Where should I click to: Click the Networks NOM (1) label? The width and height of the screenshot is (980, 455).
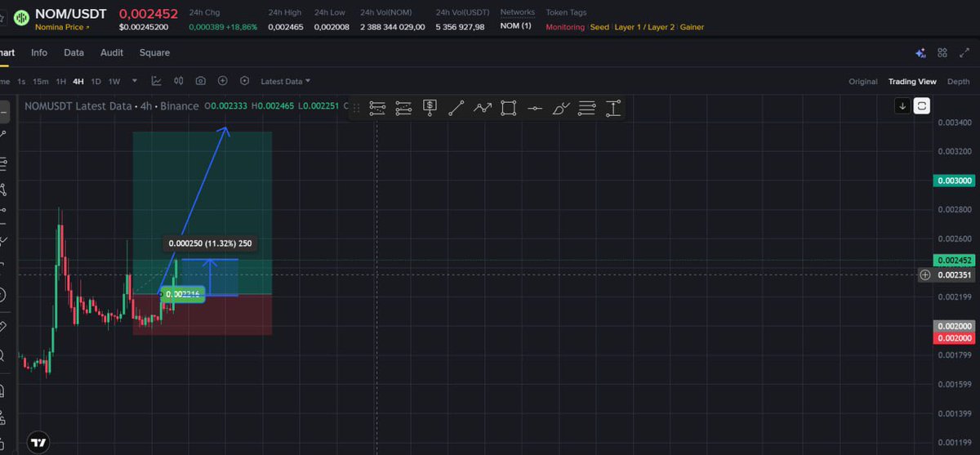(x=515, y=27)
